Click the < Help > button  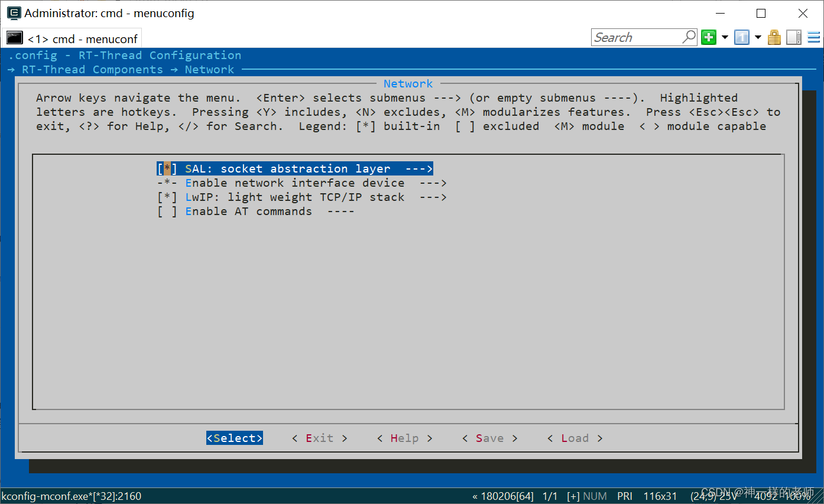coord(405,438)
